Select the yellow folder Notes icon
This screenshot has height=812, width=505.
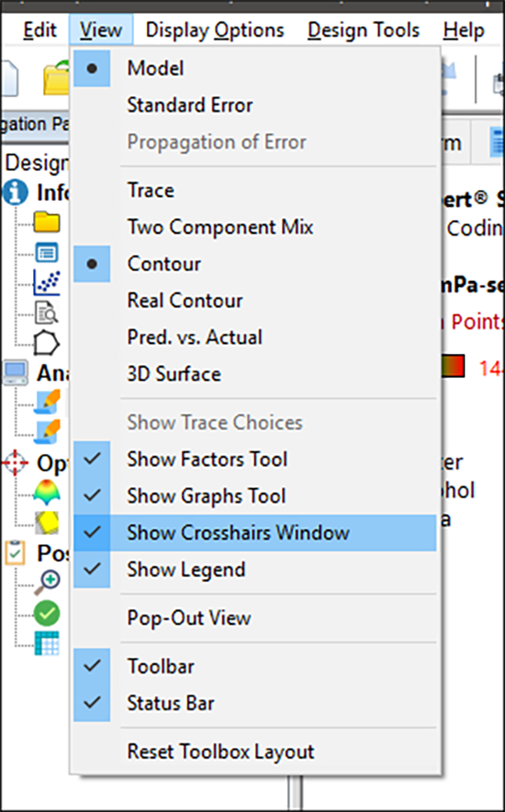click(x=47, y=222)
